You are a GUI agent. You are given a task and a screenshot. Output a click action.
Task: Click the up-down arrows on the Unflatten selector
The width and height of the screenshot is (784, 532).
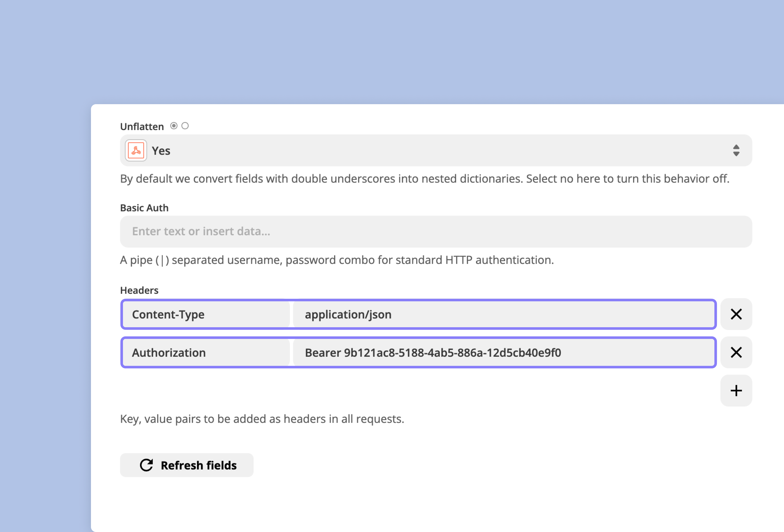click(x=736, y=150)
